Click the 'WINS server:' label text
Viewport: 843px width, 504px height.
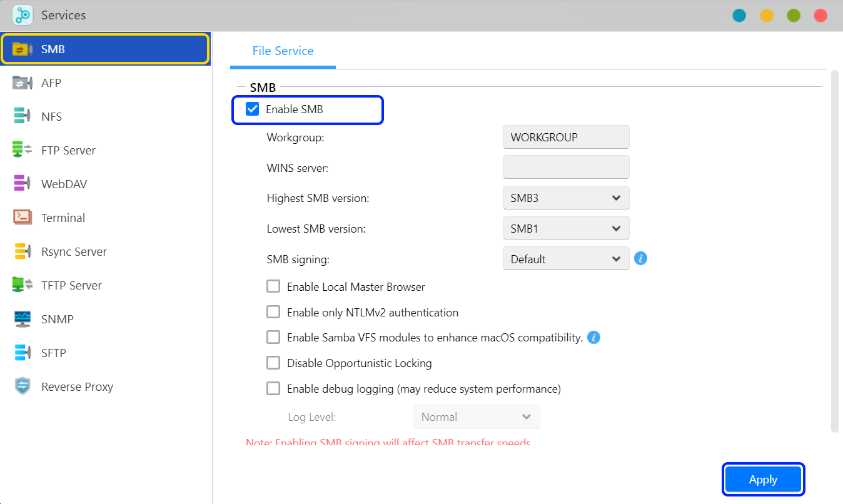click(297, 168)
